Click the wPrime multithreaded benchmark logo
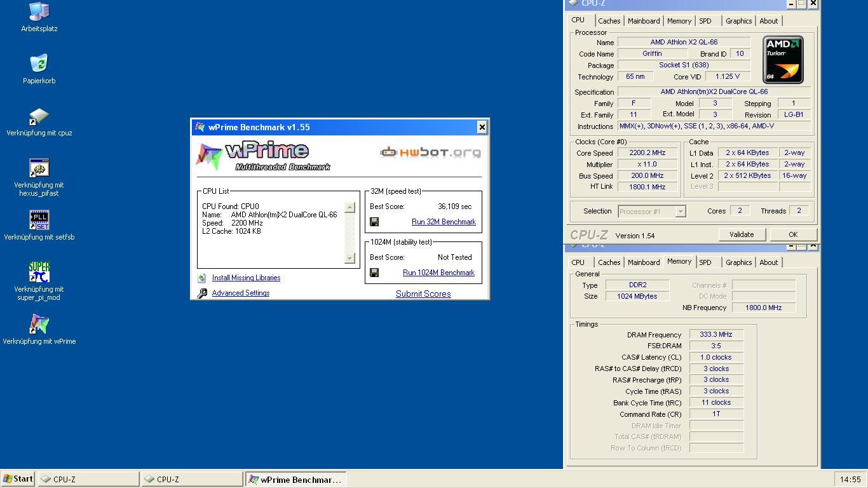This screenshot has width=868, height=488. pyautogui.click(x=262, y=156)
